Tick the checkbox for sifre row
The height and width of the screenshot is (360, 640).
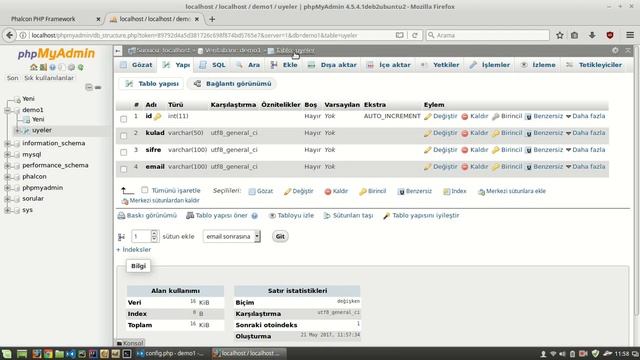pos(124,152)
